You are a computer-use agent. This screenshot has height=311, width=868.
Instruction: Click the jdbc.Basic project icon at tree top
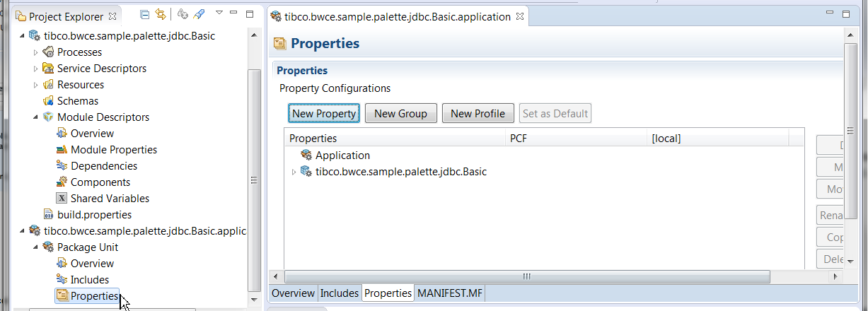pyautogui.click(x=35, y=36)
